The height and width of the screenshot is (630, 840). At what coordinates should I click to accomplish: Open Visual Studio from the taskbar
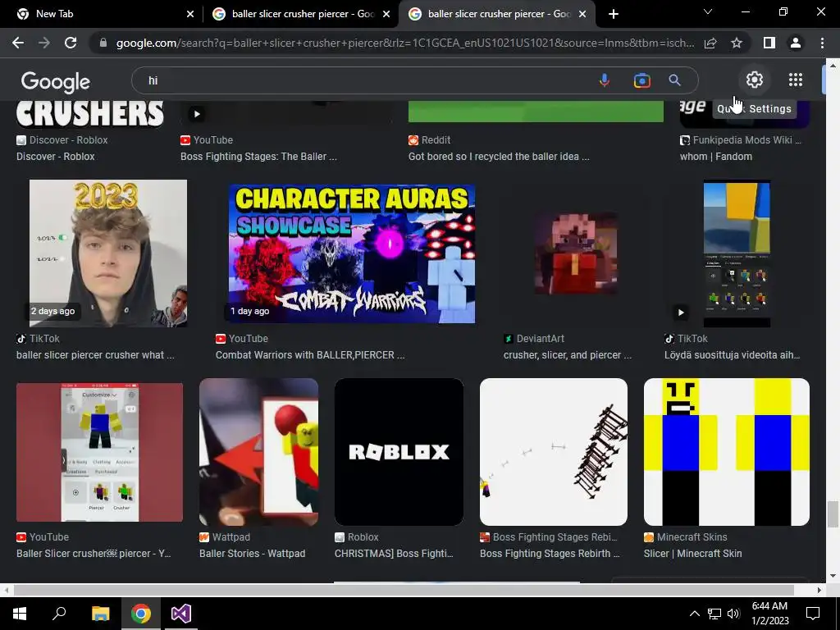181,614
